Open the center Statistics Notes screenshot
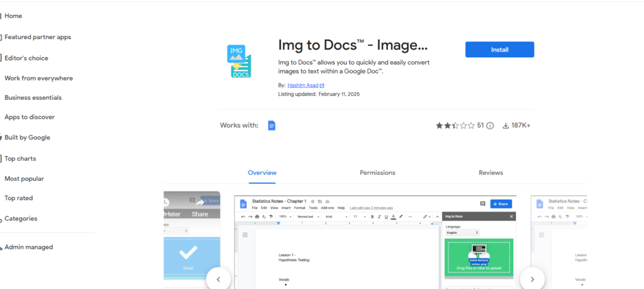 375,243
